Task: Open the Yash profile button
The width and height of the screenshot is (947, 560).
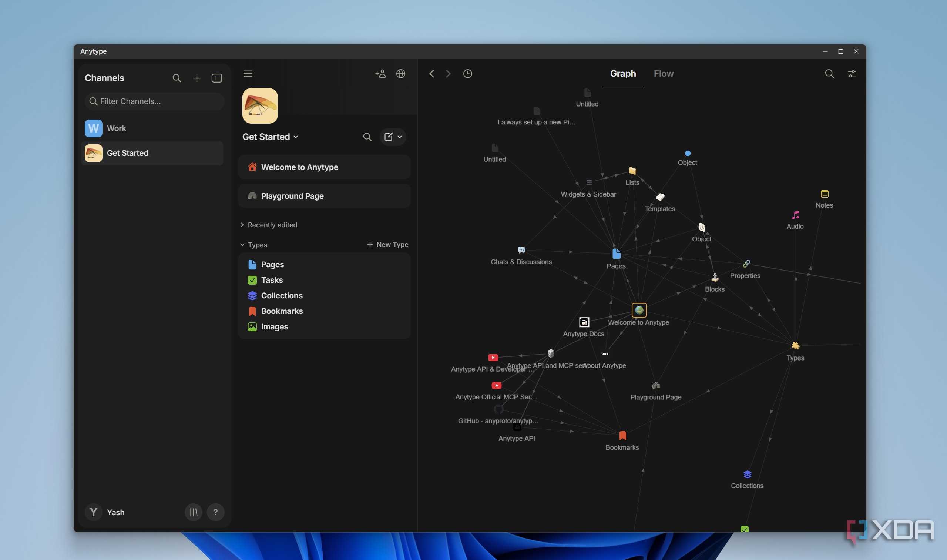Action: pos(105,513)
